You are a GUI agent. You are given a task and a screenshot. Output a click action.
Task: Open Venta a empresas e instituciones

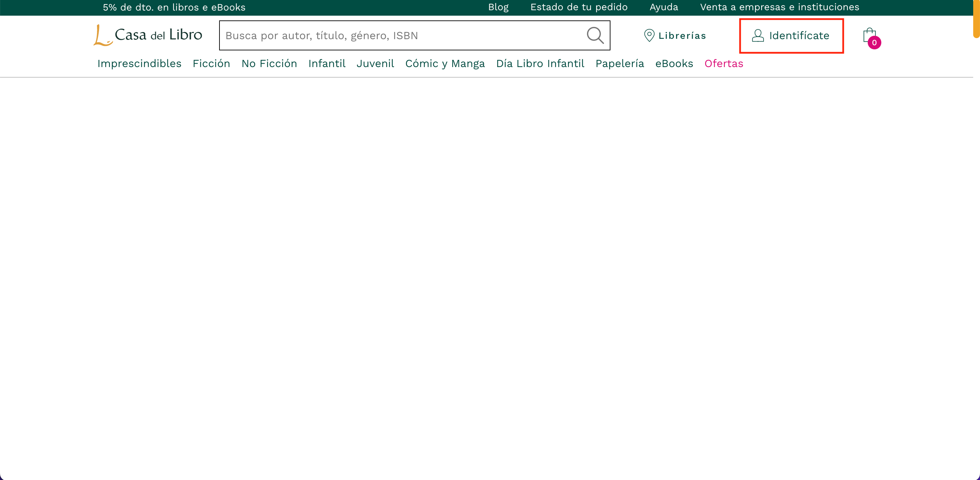click(780, 7)
